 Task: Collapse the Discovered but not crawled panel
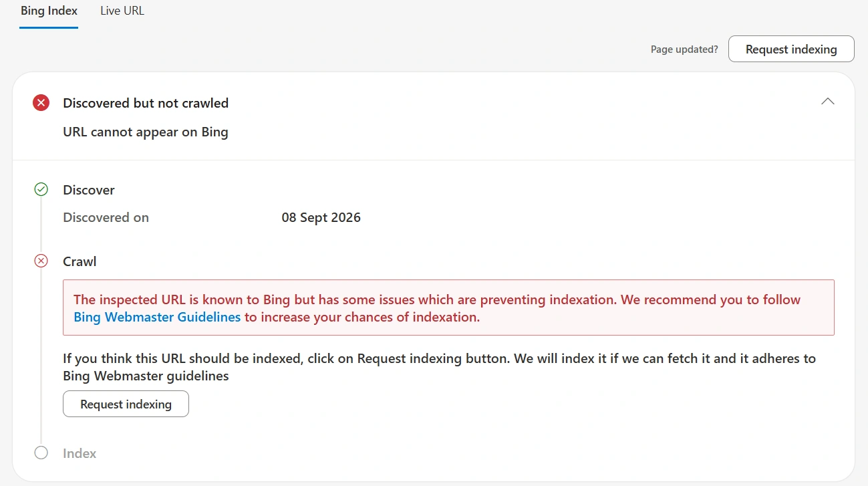827,102
